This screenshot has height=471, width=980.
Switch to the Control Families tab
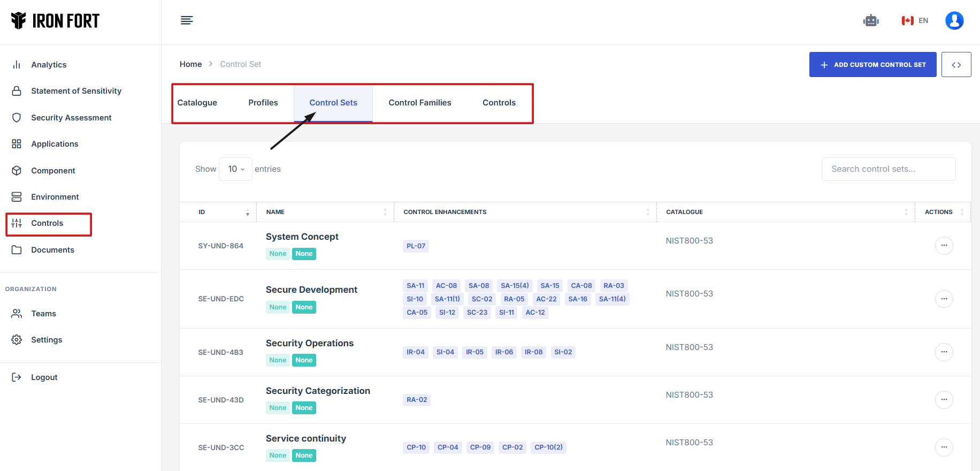coord(419,103)
